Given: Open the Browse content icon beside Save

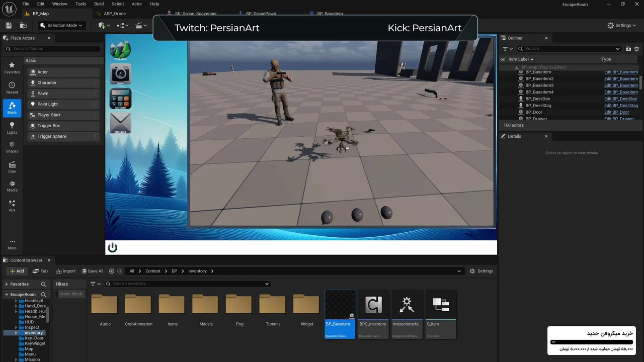Looking at the screenshot, I should (23, 25).
